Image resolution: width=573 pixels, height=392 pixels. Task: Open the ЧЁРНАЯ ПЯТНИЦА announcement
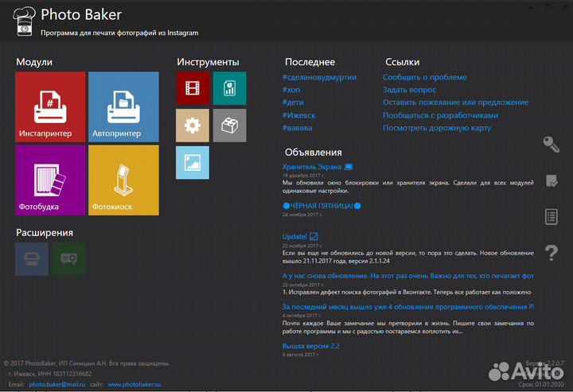[322, 206]
